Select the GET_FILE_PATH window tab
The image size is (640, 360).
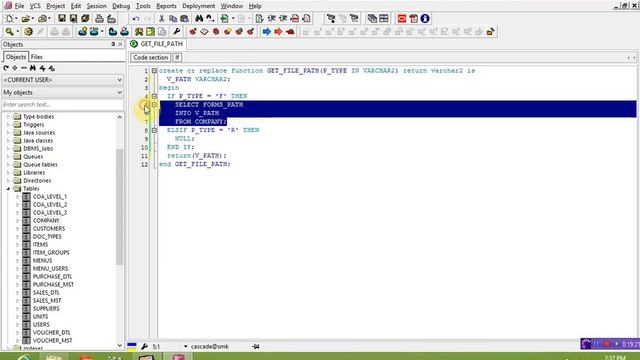coord(157,44)
